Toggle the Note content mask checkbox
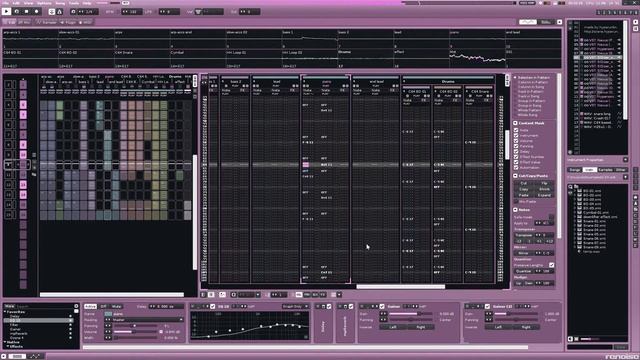 (516, 130)
